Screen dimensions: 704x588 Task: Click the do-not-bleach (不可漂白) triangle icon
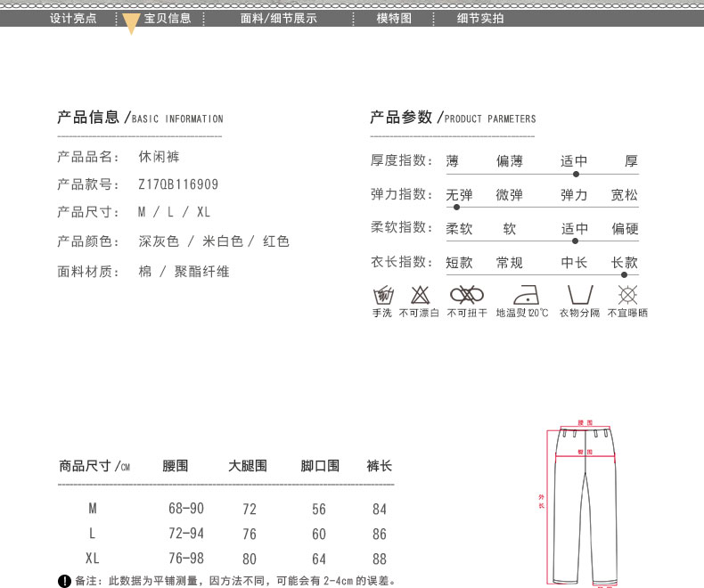pos(420,295)
